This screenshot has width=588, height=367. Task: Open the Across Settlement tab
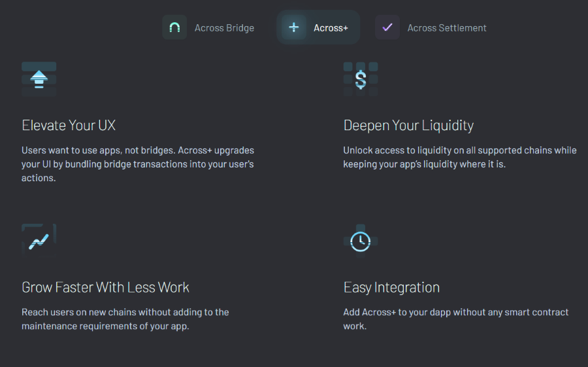click(x=431, y=27)
